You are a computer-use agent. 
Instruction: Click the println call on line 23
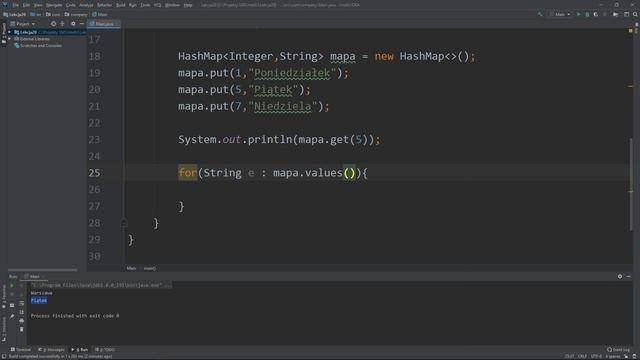point(270,140)
